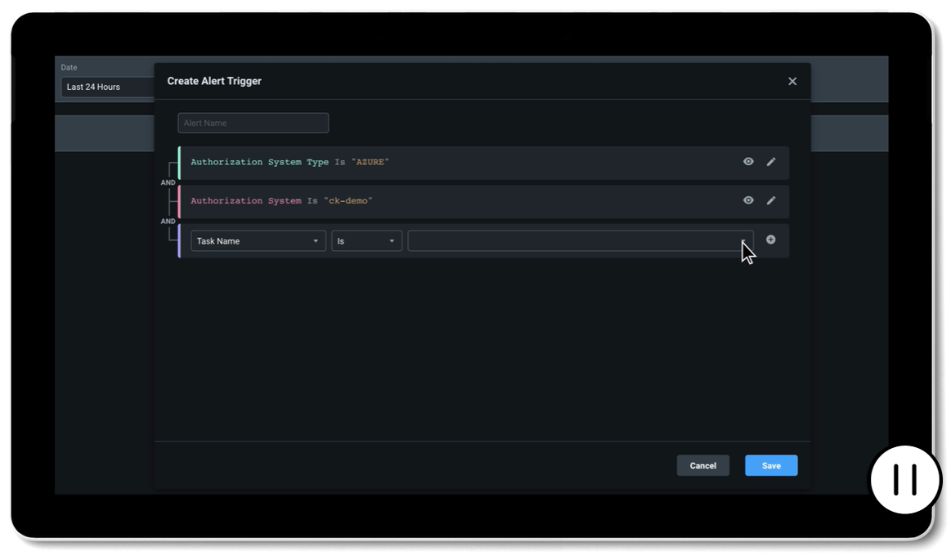Image resolution: width=951 pixels, height=560 pixels.
Task: Open the empty task value dropdown arrow
Action: point(743,241)
